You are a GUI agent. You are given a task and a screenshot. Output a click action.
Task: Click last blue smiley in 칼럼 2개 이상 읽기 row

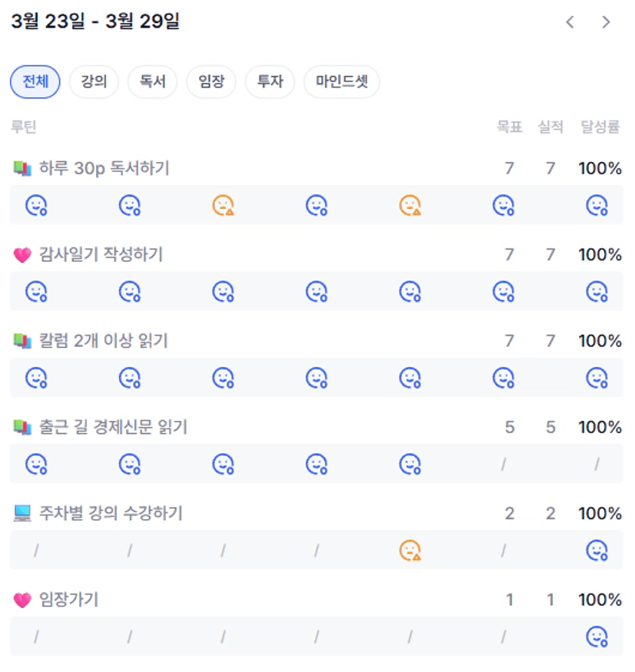pos(597,378)
